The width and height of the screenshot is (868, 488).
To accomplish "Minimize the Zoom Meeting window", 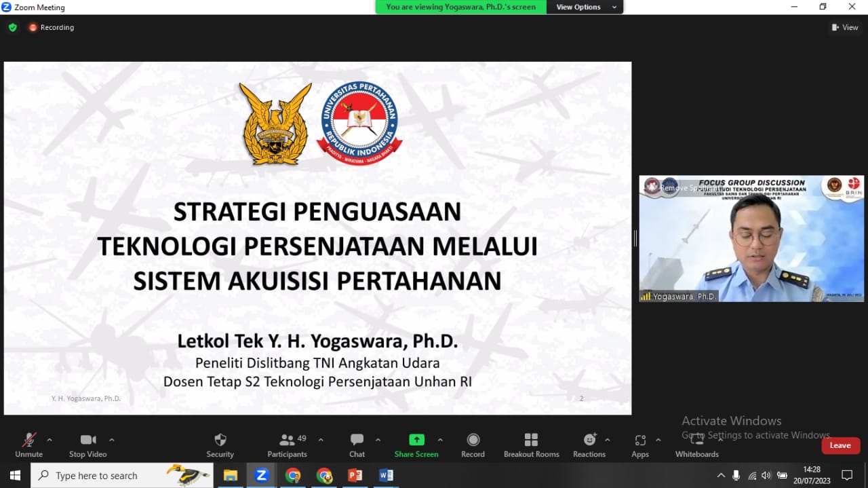I will (x=794, y=7).
